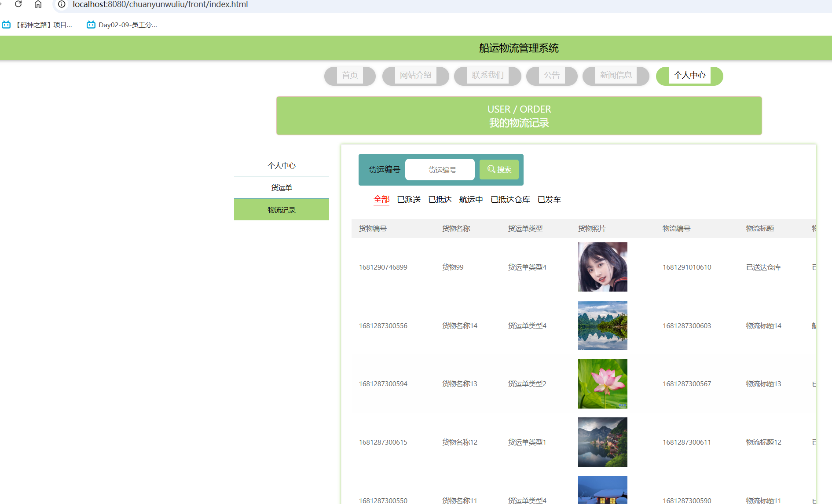Open 联系我们 navigation tab
The height and width of the screenshot is (504, 832).
[x=487, y=76]
